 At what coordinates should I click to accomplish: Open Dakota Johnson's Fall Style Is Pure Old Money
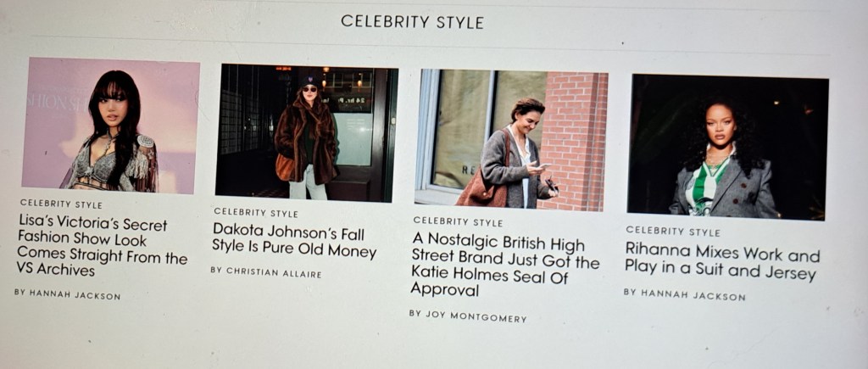tap(294, 242)
